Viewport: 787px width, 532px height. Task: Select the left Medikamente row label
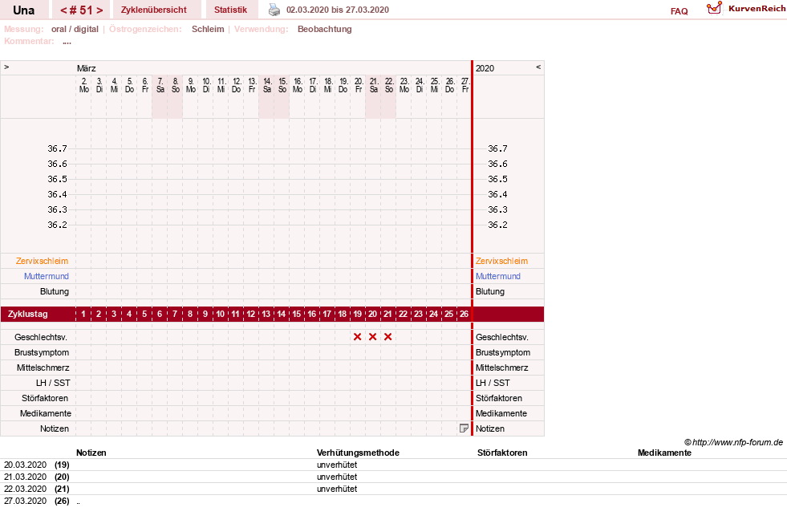46,413
